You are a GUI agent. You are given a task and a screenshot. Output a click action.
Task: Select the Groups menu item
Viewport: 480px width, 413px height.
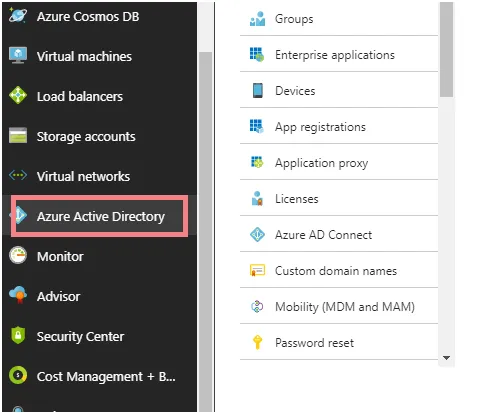pyautogui.click(x=339, y=19)
